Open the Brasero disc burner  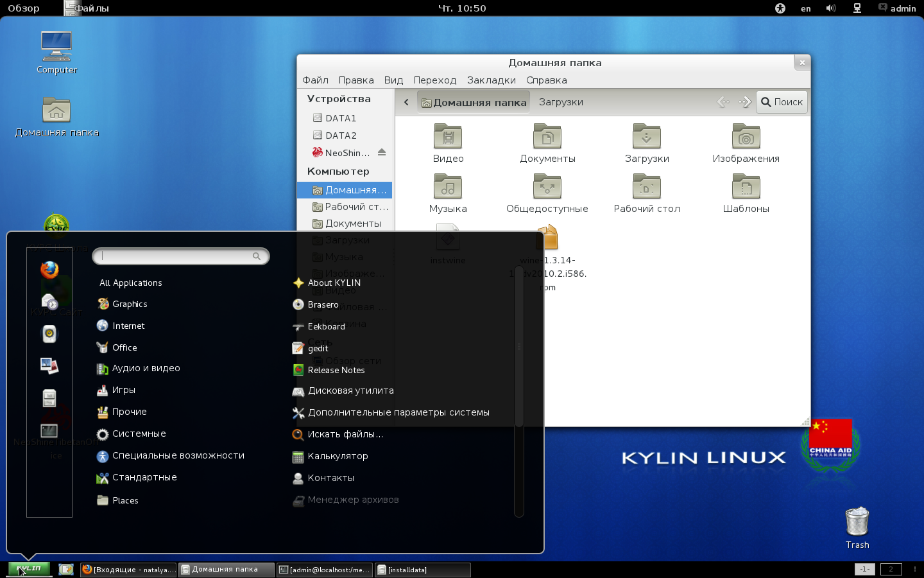point(323,305)
